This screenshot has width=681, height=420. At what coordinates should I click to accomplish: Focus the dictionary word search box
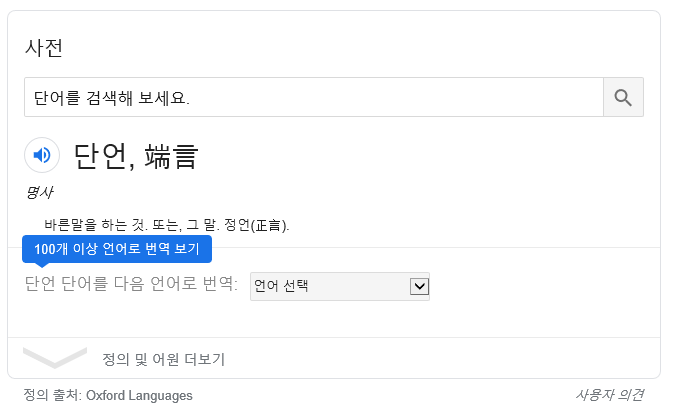313,97
